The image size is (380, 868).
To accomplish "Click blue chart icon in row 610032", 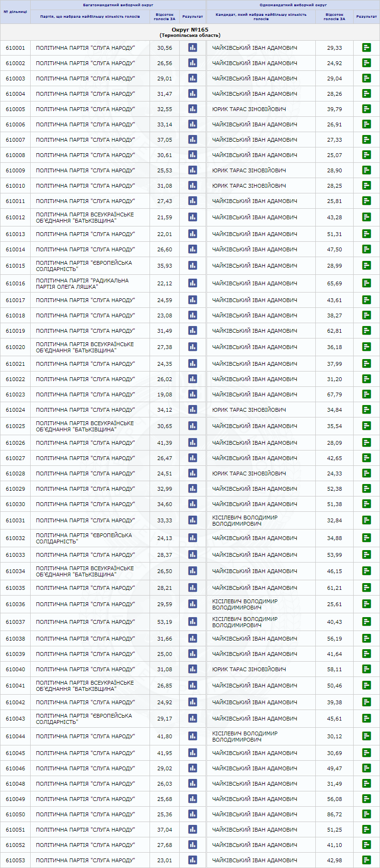I will [193, 538].
